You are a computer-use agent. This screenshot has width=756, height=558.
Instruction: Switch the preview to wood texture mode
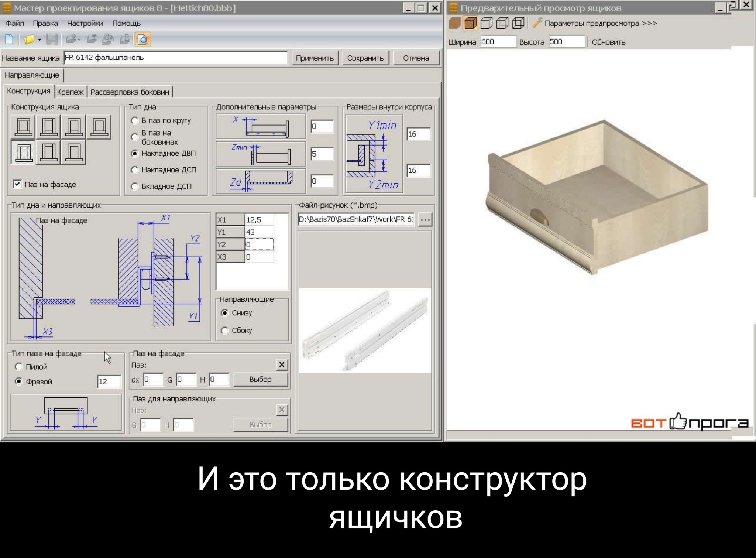[x=454, y=23]
